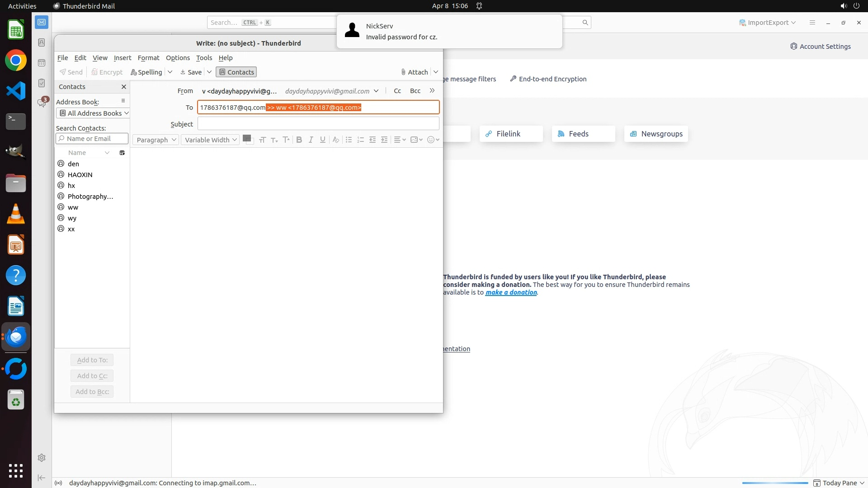The width and height of the screenshot is (868, 488).
Task: Toggle italic text formatting
Action: tap(311, 140)
